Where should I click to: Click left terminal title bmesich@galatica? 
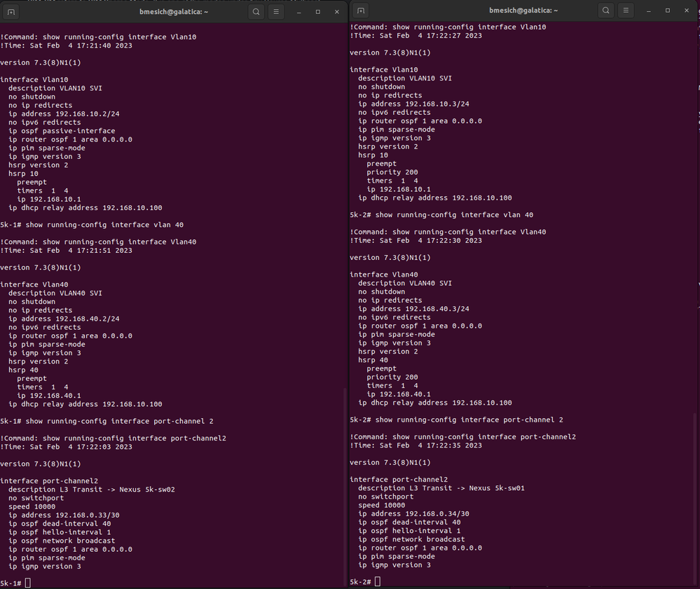click(x=174, y=12)
